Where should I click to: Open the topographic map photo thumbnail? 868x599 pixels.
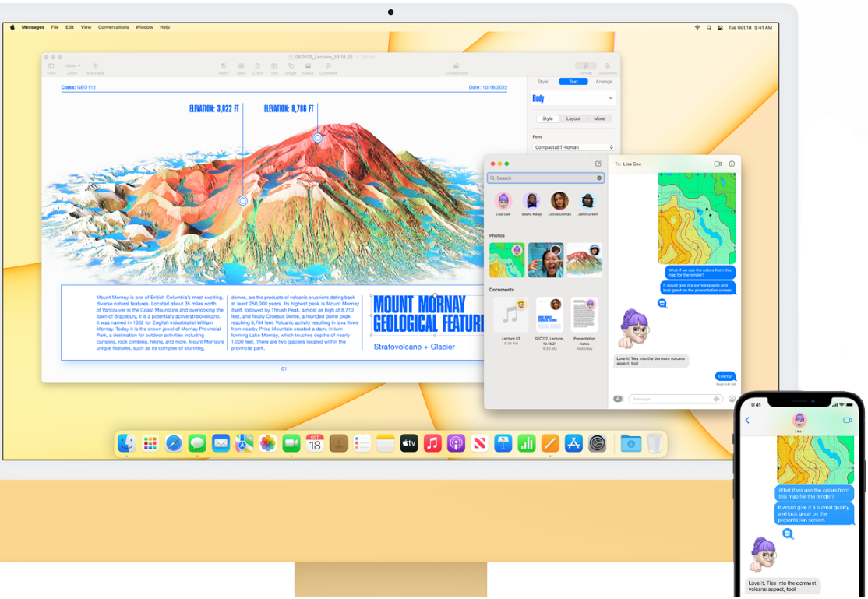click(x=507, y=260)
